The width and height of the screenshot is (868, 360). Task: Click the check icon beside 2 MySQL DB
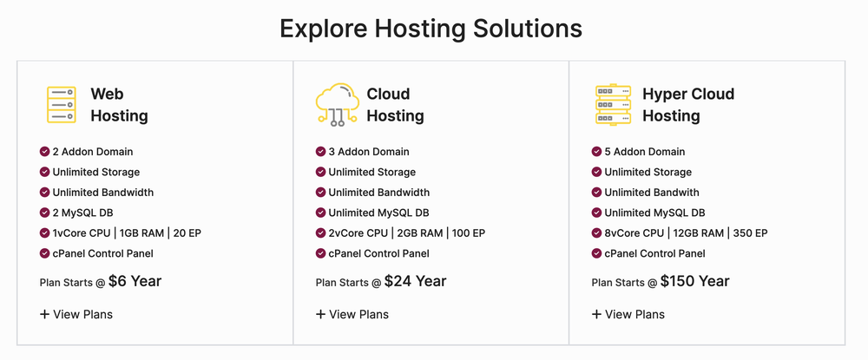(45, 213)
